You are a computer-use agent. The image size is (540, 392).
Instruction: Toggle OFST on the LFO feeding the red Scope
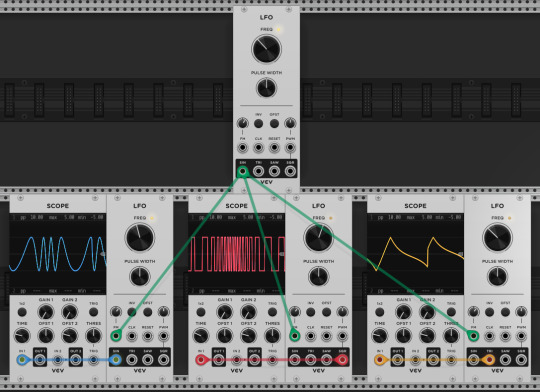[326, 312]
